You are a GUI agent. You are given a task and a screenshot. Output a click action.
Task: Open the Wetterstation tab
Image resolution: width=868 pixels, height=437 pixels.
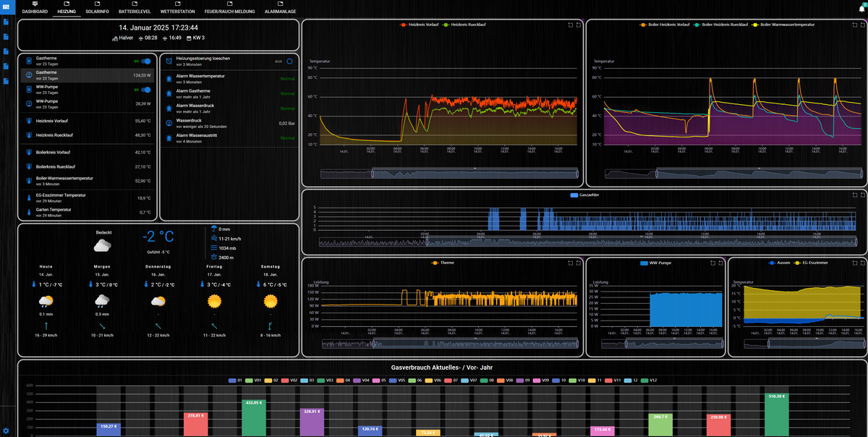(178, 9)
